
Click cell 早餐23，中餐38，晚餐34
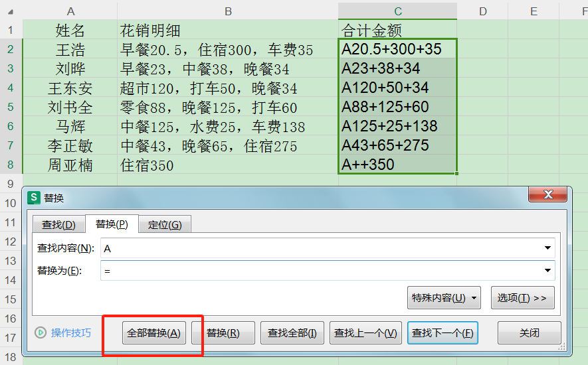click(228, 68)
